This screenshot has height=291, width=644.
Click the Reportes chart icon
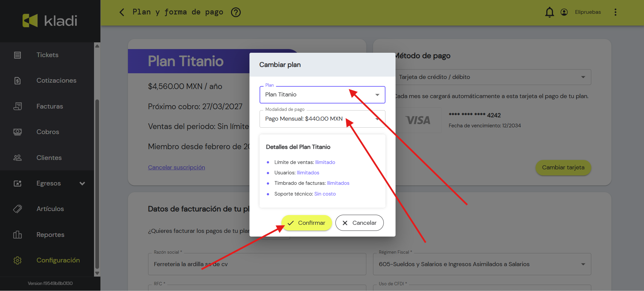(17, 235)
